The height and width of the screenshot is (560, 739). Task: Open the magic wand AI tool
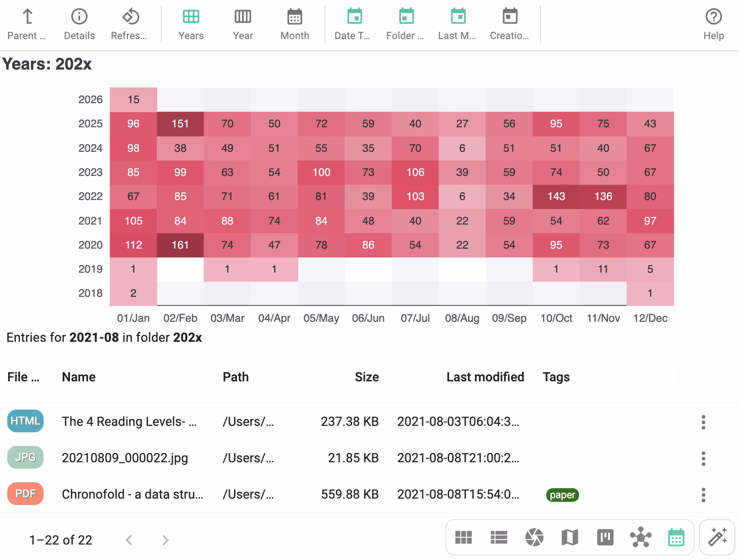[x=717, y=537]
